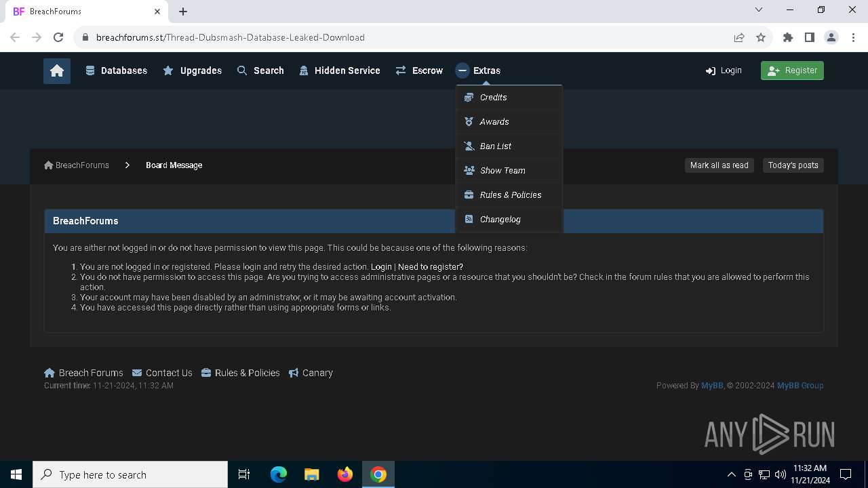Reload the page with the refresh icon
868x488 pixels.
[58, 37]
